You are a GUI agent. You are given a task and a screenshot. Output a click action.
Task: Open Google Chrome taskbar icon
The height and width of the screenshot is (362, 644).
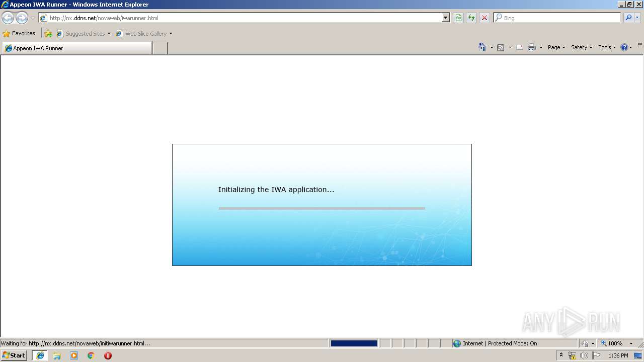[91, 355]
